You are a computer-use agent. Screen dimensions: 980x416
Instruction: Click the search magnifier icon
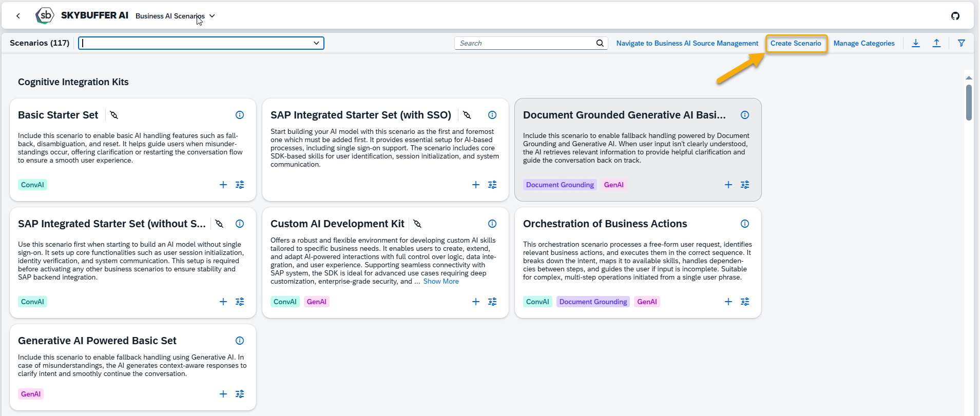[x=600, y=43]
